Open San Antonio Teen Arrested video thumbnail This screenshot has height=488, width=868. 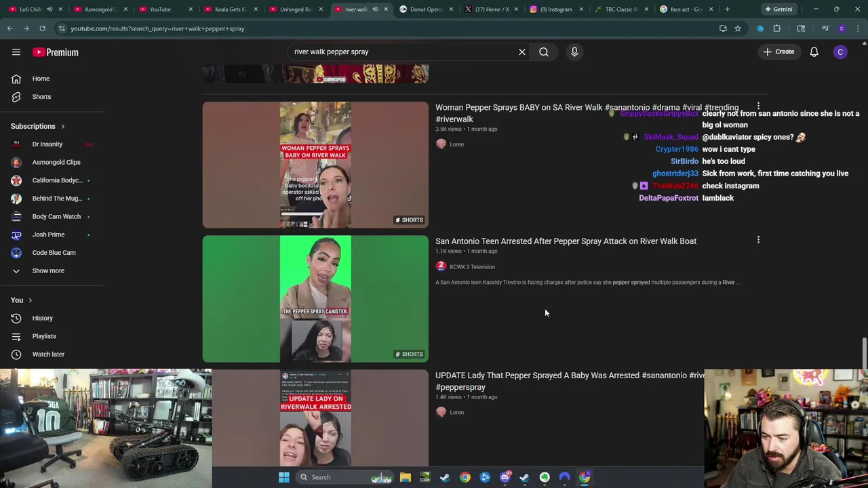tap(315, 299)
